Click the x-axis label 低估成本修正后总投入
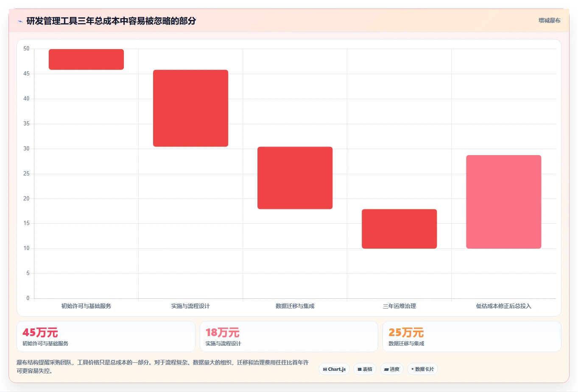This screenshot has height=392, width=578. (x=503, y=306)
